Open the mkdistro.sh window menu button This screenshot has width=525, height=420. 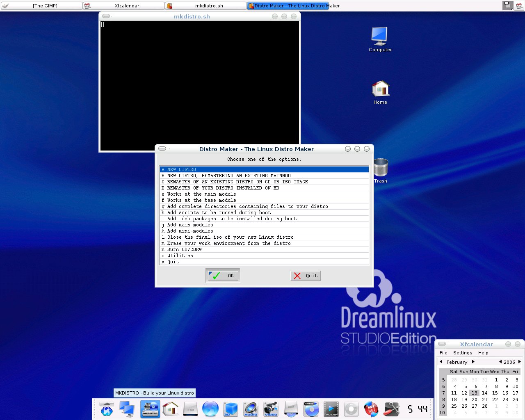click(x=106, y=16)
